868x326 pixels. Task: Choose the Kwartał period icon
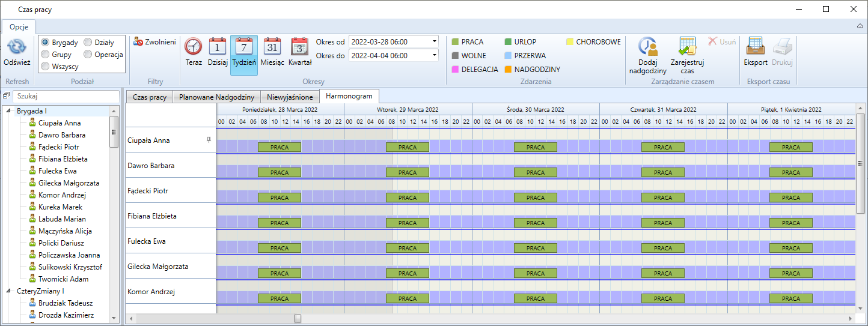point(299,47)
